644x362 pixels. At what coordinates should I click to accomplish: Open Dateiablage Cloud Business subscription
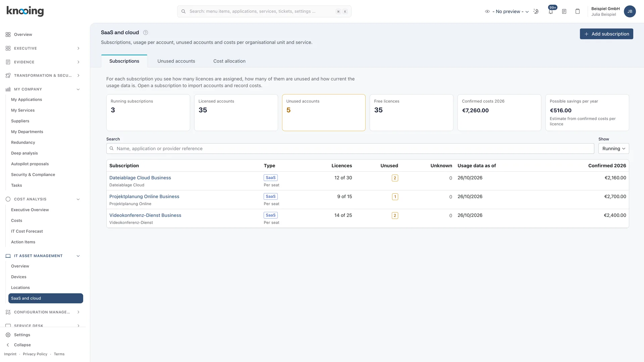click(140, 178)
